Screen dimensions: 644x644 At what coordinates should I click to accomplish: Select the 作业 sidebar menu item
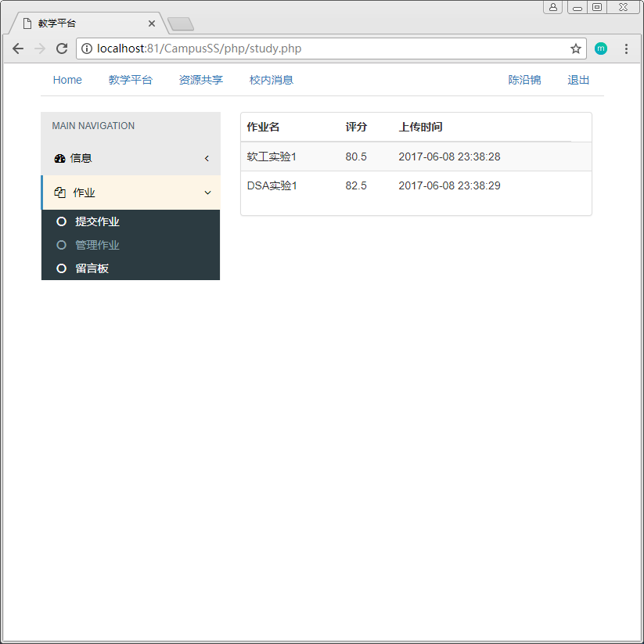tap(131, 192)
